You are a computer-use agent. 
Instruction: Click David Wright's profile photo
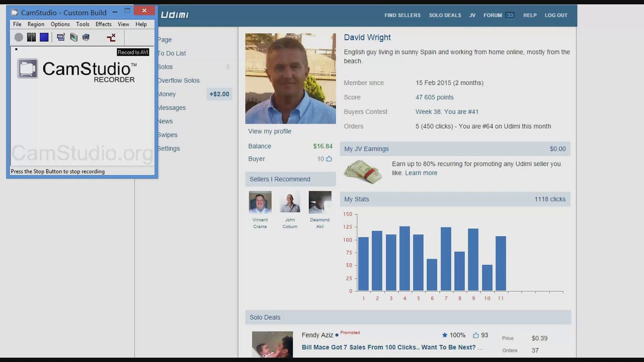(x=290, y=78)
